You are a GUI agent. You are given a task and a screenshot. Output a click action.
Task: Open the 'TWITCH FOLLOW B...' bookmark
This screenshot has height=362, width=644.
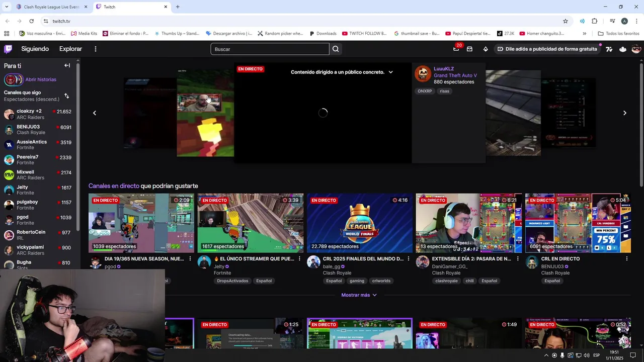click(x=364, y=34)
